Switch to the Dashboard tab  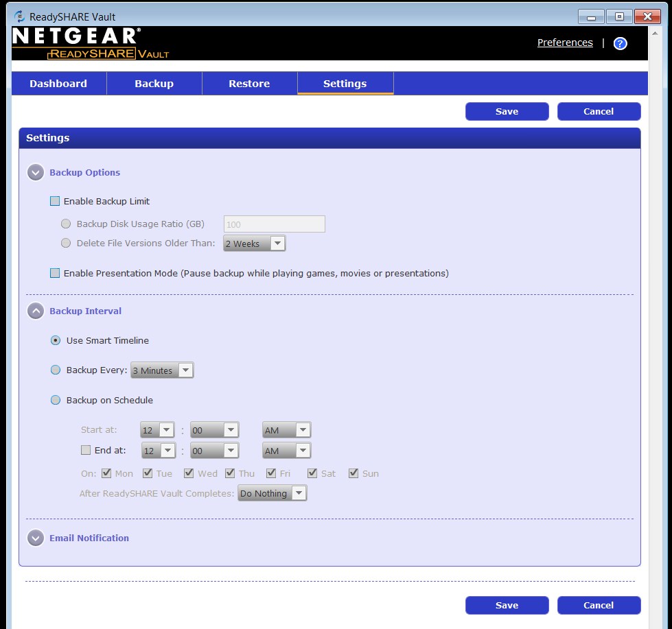(x=59, y=84)
